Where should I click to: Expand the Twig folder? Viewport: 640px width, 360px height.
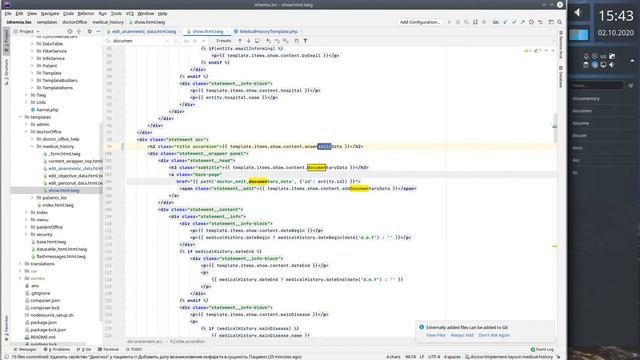(x=27, y=95)
